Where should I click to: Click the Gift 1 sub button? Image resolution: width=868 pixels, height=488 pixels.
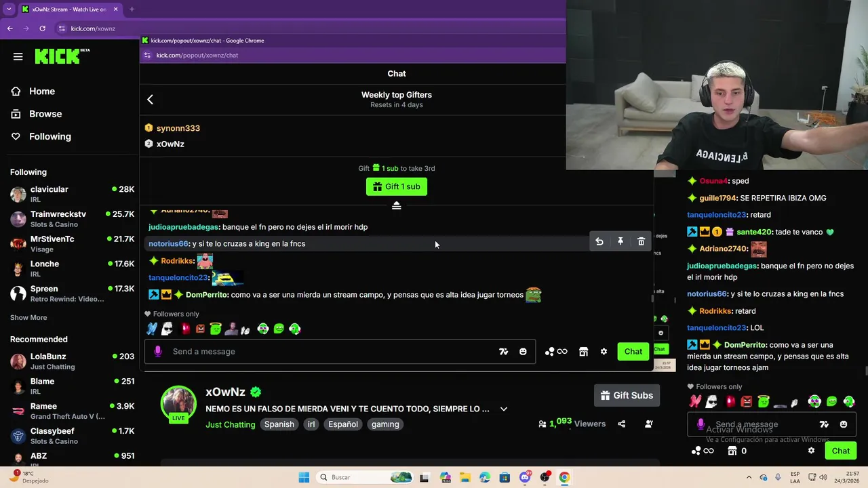[397, 186]
